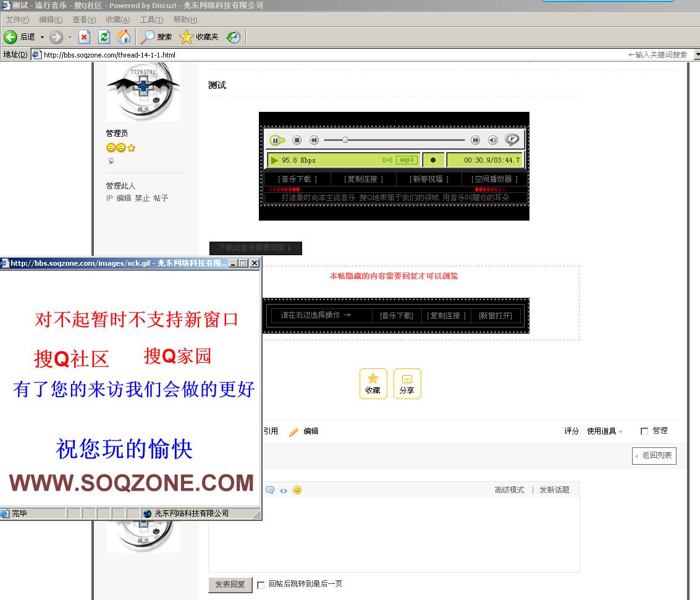Open the 编辑(E) menu
This screenshot has height=600, width=700.
51,20
